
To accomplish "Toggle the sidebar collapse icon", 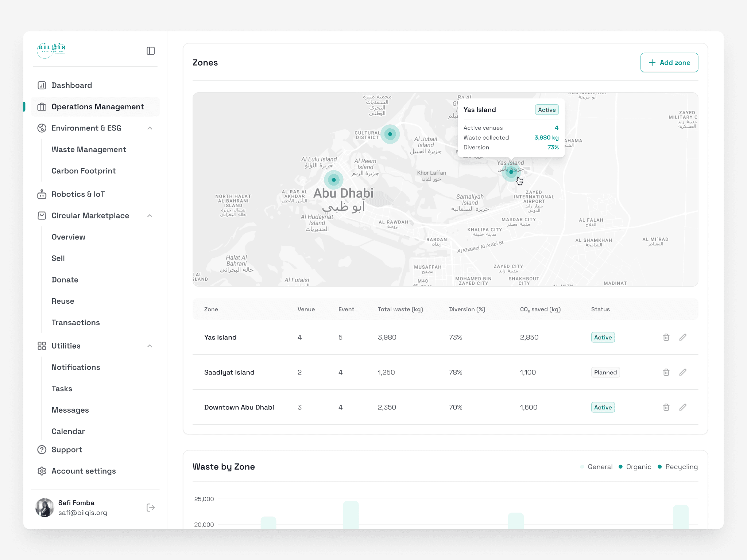I will click(x=151, y=51).
